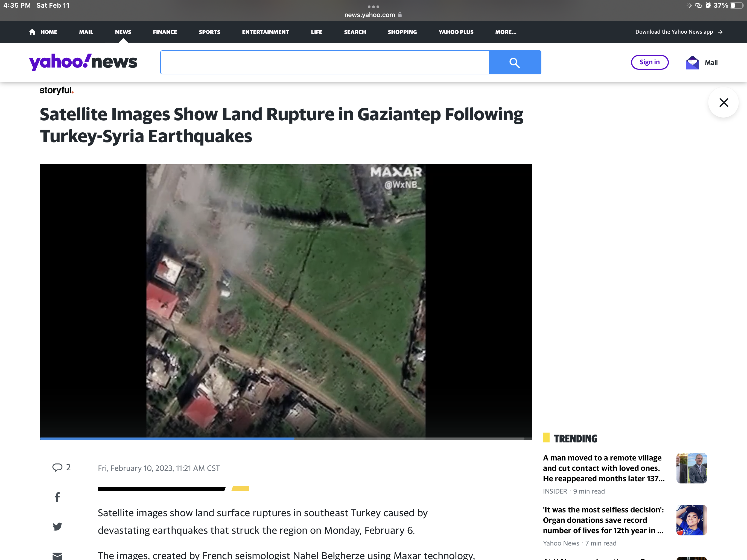Tap the battery indicator in the status bar

click(737, 5)
